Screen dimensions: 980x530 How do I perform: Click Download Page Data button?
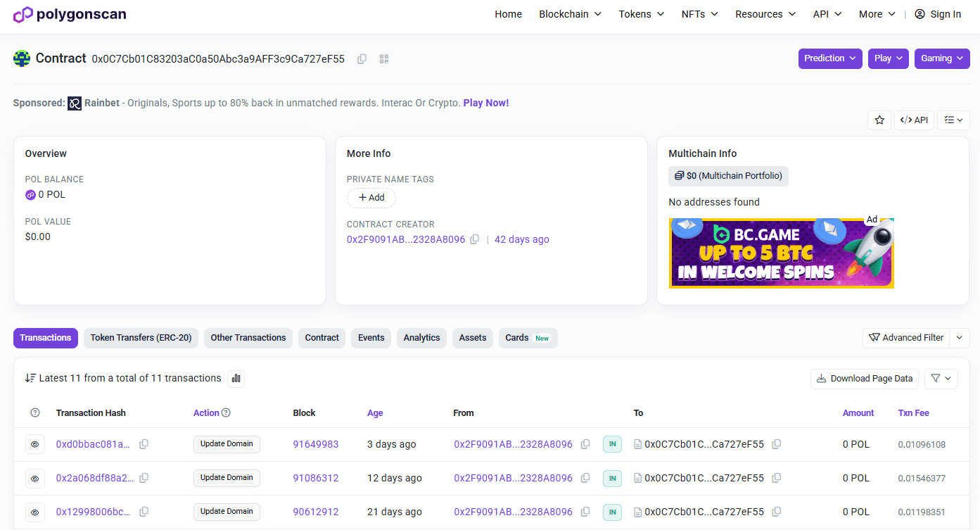(x=865, y=378)
